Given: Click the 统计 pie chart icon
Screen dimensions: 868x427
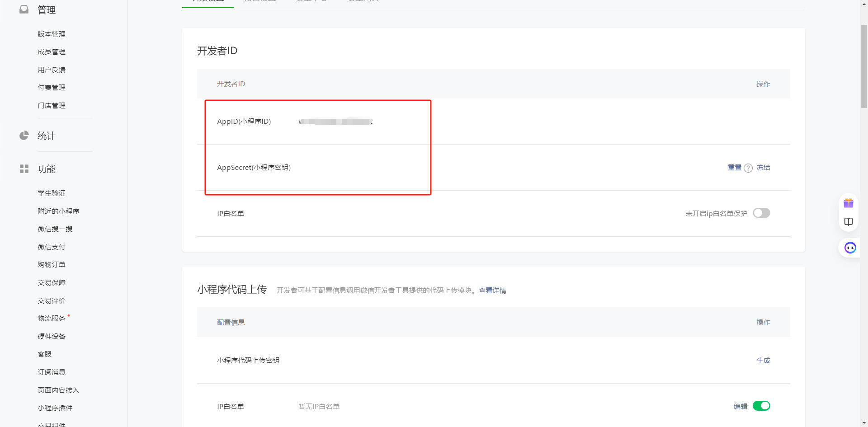Looking at the screenshot, I should point(24,136).
